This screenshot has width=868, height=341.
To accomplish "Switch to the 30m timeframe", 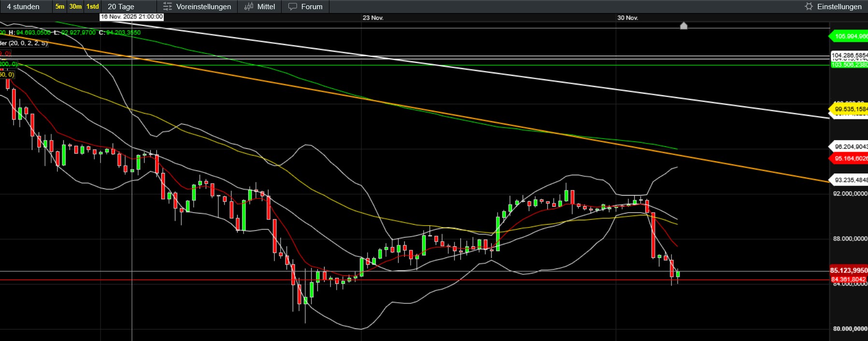I will click(x=75, y=7).
